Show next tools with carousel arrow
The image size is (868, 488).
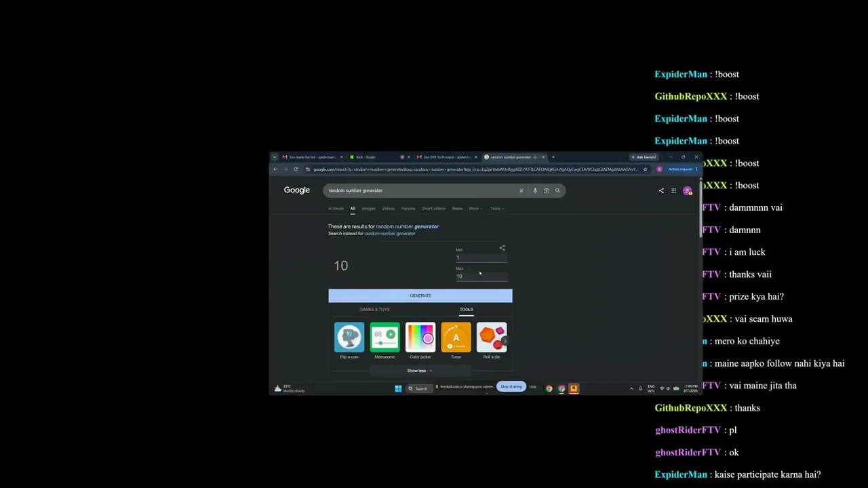505,341
